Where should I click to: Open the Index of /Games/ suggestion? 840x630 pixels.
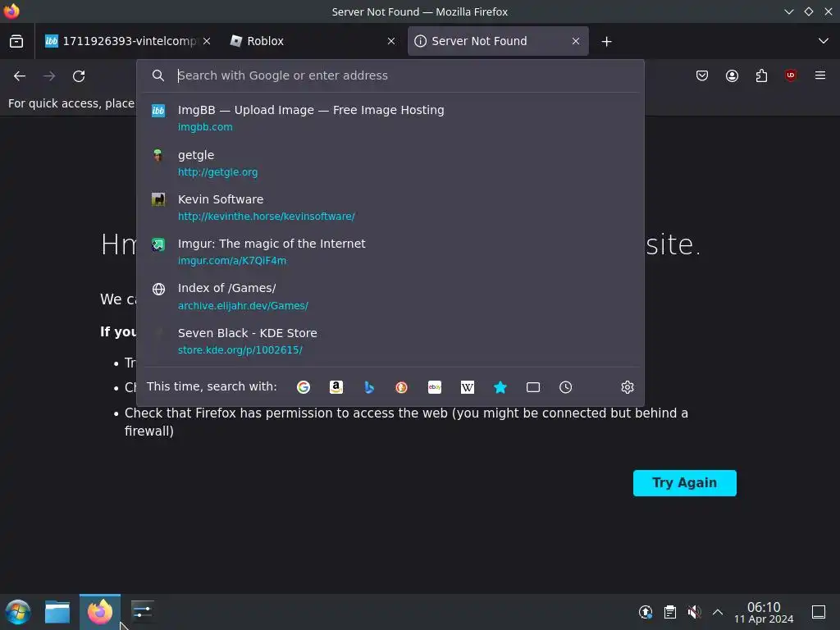pos(390,296)
